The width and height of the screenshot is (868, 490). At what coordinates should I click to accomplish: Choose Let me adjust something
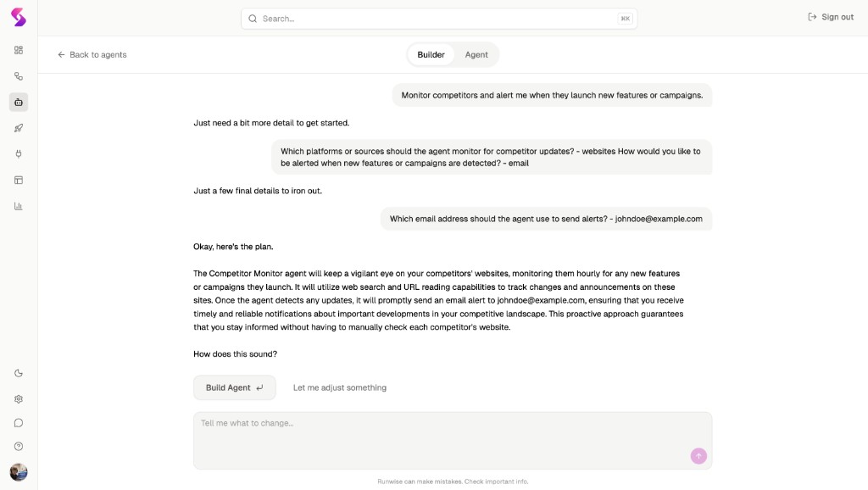340,387
